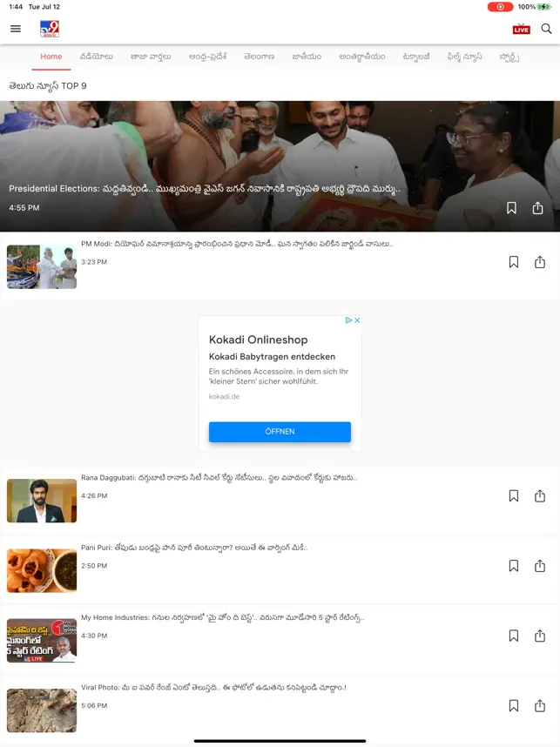The image size is (560, 747).
Task: Bookmark the Pani Puri article
Action: pos(514,566)
